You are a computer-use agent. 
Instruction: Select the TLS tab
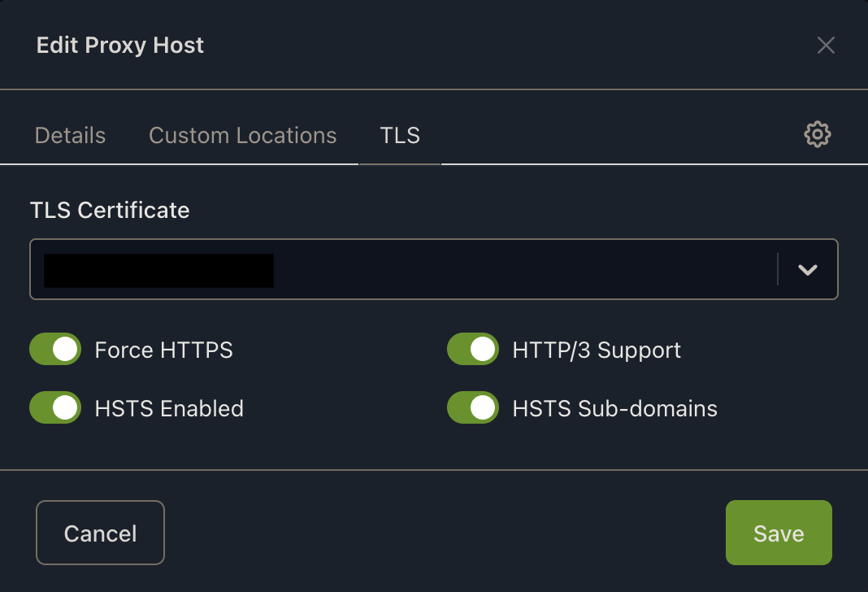[x=400, y=135]
